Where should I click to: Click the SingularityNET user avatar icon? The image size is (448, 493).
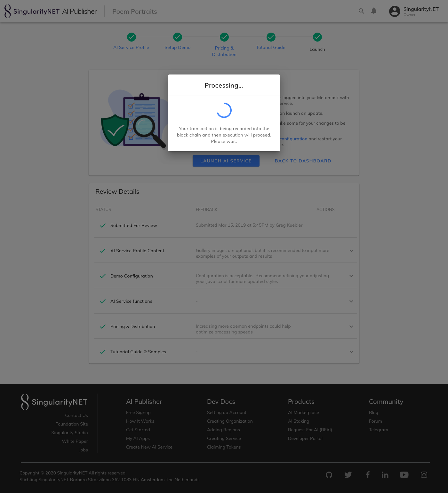pos(395,11)
